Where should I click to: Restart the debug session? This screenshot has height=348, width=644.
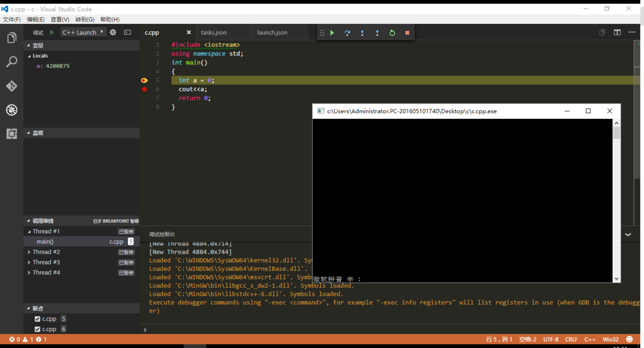[392, 33]
